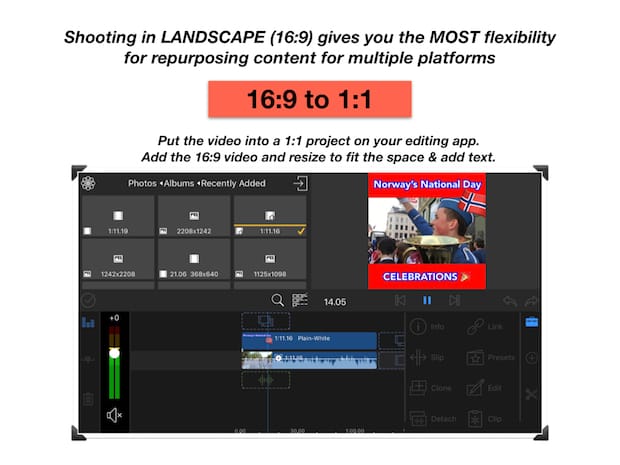Open the audio mixer bars icon
Screen dimensions: 620x465
pyautogui.click(x=88, y=322)
